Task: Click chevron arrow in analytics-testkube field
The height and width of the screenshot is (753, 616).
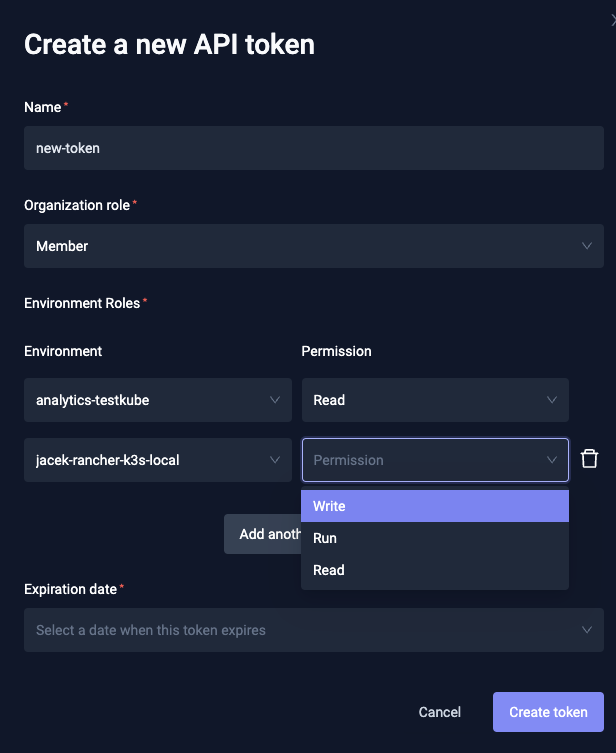Action: (275, 400)
